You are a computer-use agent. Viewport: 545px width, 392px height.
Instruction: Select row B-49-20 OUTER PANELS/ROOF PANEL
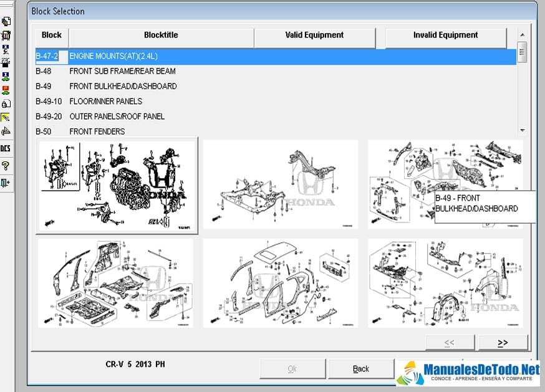[x=276, y=117]
